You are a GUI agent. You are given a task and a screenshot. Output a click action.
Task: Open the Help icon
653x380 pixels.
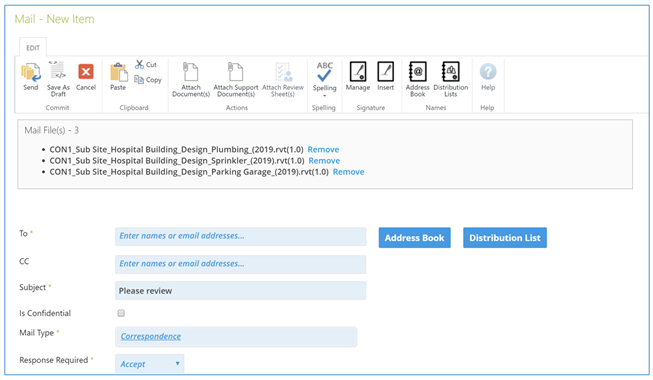coord(488,77)
